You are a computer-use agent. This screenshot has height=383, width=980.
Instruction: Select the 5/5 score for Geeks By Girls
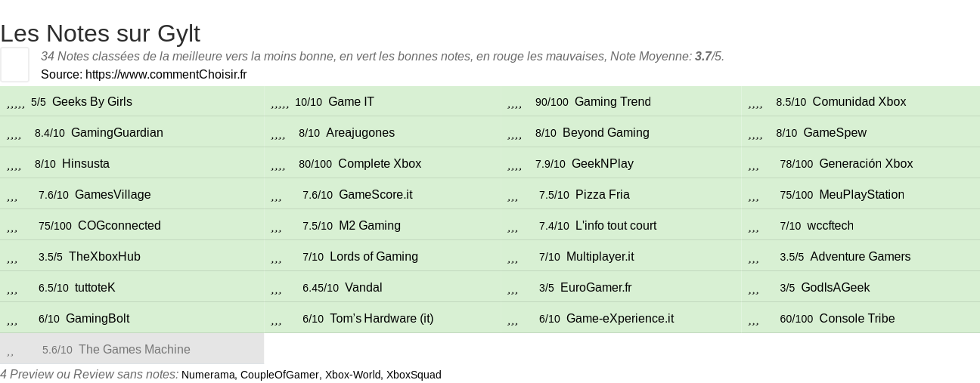pos(39,102)
